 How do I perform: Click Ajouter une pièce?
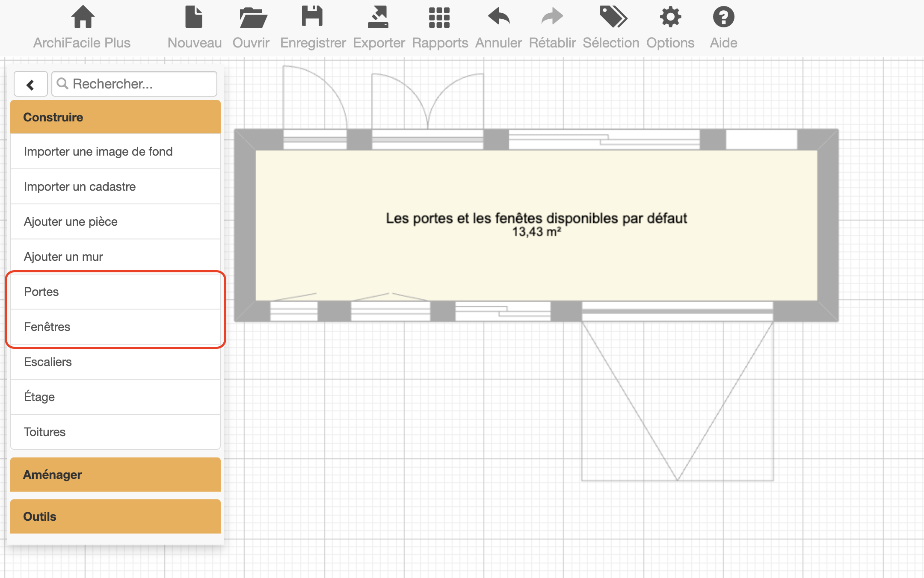click(115, 221)
